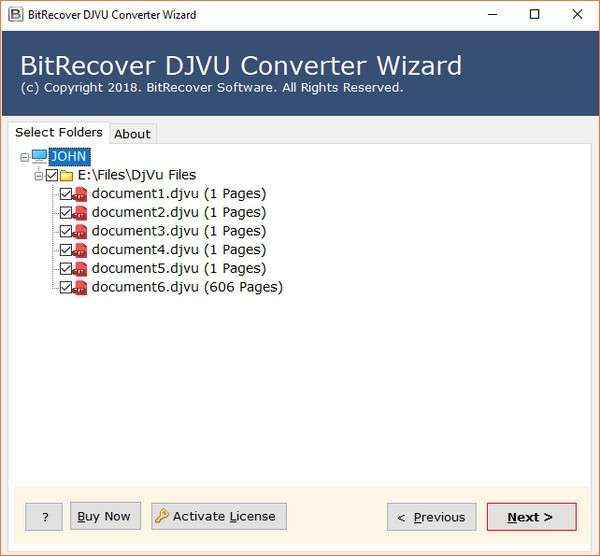This screenshot has width=600, height=556.
Task: Click the red file icon of document6.djvu
Action: coord(80,287)
